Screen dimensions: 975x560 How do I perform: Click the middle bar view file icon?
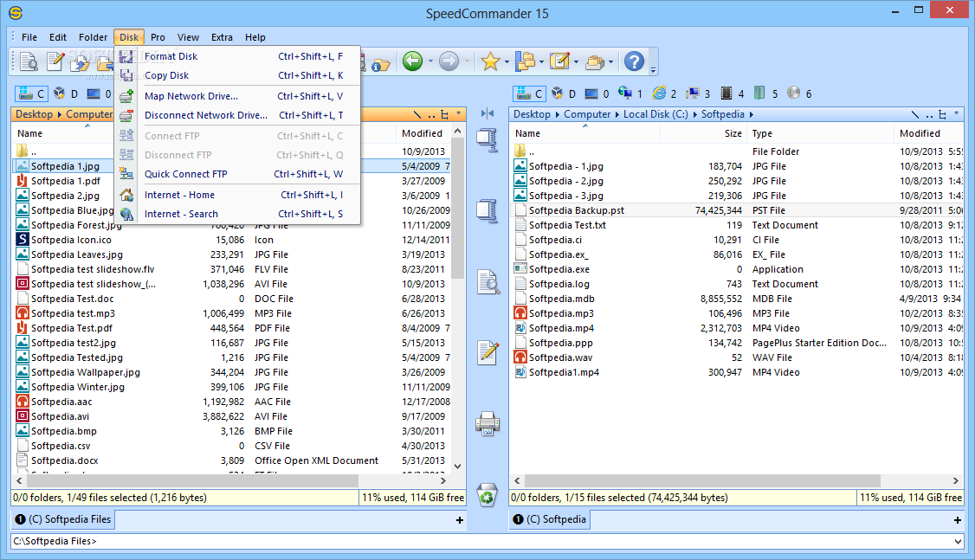pyautogui.click(x=488, y=282)
